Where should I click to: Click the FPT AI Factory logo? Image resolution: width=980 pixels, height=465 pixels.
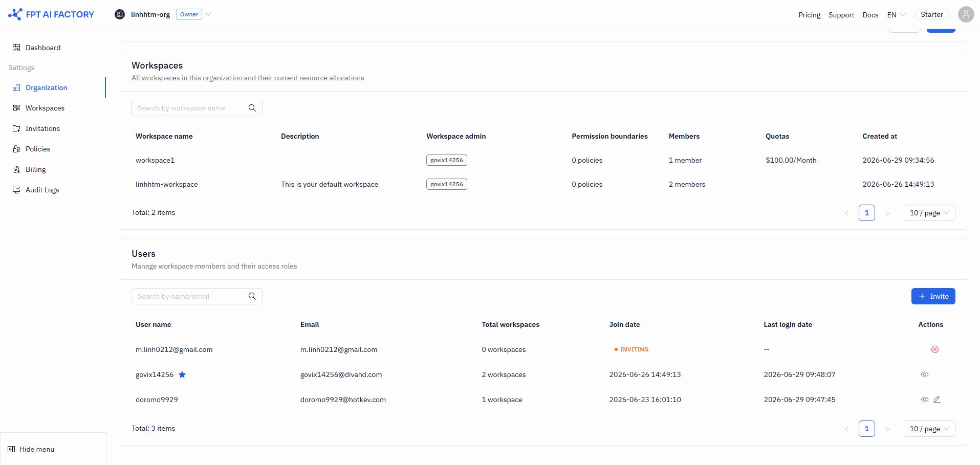51,14
